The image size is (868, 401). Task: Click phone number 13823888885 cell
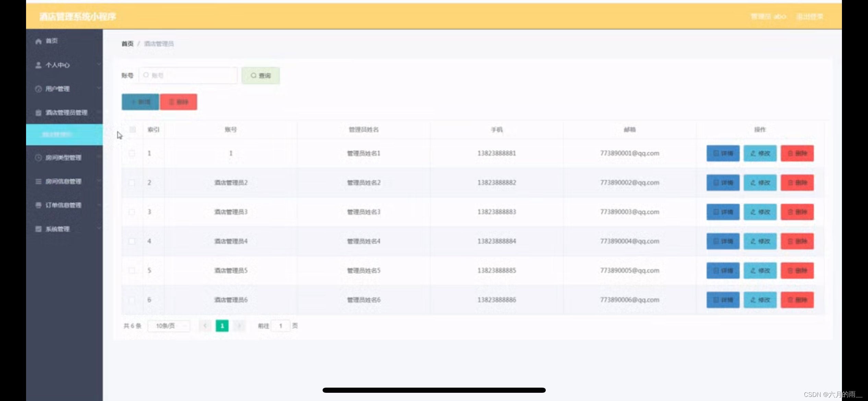496,270
